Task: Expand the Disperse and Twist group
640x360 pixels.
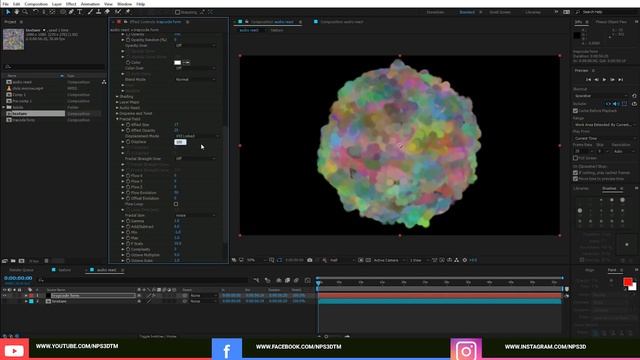Action: pos(117,113)
